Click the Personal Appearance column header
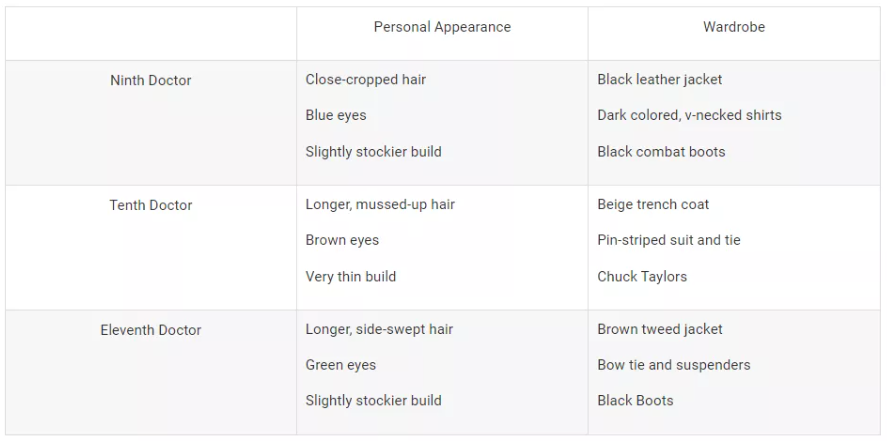Image resolution: width=887 pixels, height=443 pixels. (x=442, y=27)
